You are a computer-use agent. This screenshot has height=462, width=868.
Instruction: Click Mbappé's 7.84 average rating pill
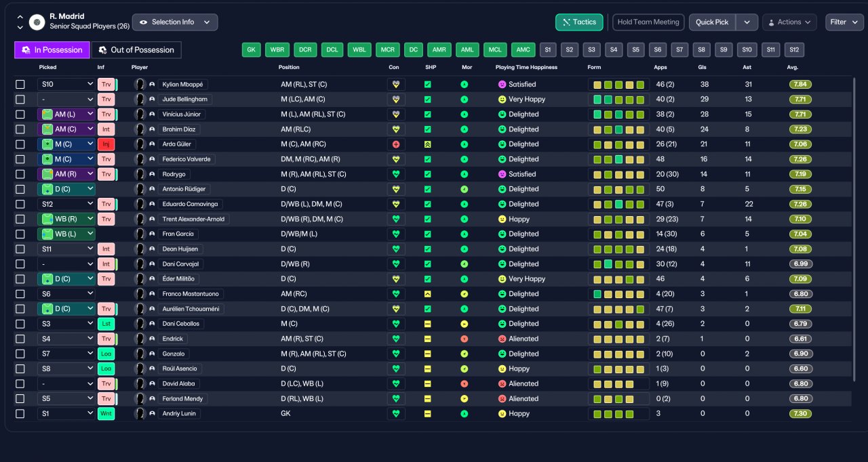point(800,85)
